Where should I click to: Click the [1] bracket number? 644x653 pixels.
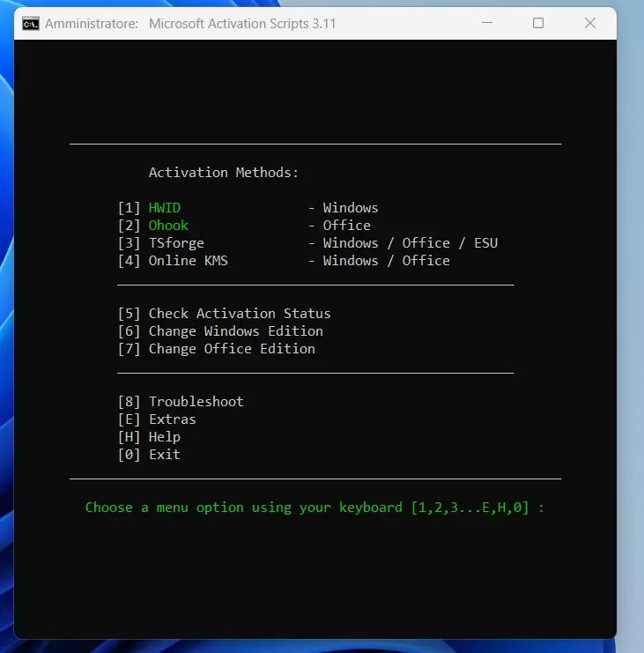[129, 208]
